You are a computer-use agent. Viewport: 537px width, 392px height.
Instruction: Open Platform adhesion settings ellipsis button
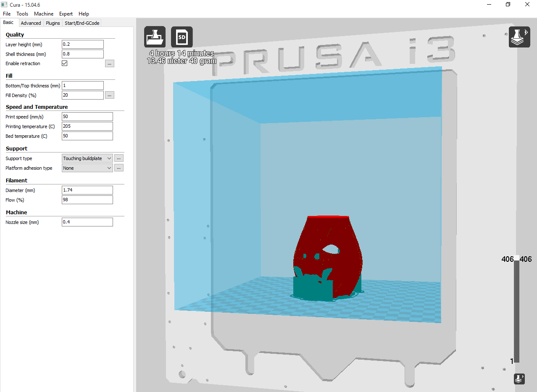pyautogui.click(x=119, y=168)
